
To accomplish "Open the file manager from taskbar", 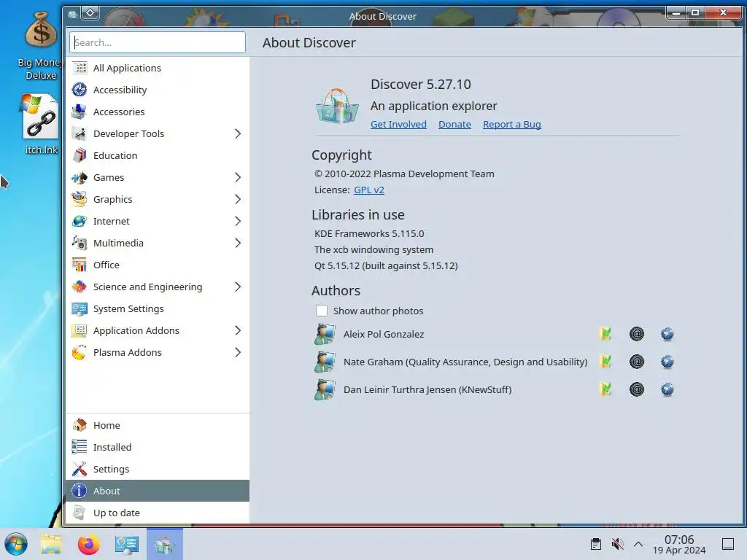I will tap(51, 544).
